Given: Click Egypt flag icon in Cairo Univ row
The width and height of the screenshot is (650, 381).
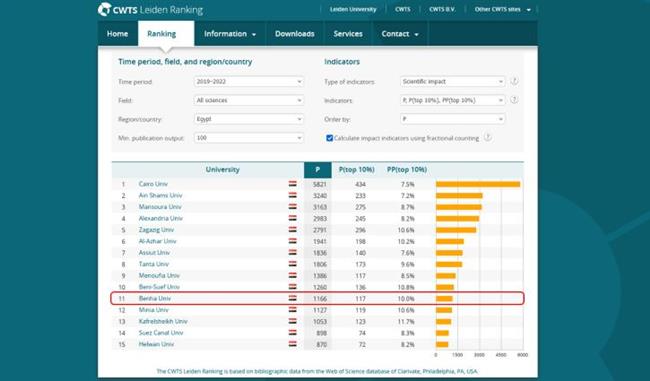Looking at the screenshot, I should tap(293, 184).
